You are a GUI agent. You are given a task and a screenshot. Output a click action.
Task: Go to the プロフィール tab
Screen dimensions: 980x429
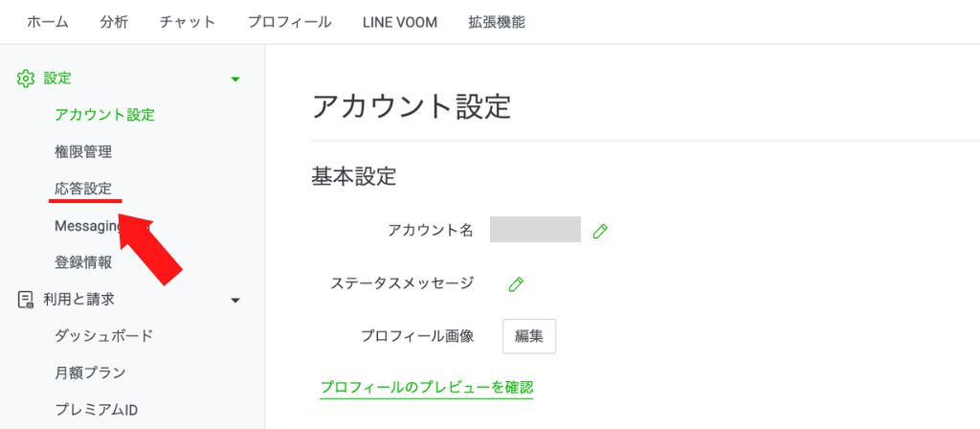[289, 22]
